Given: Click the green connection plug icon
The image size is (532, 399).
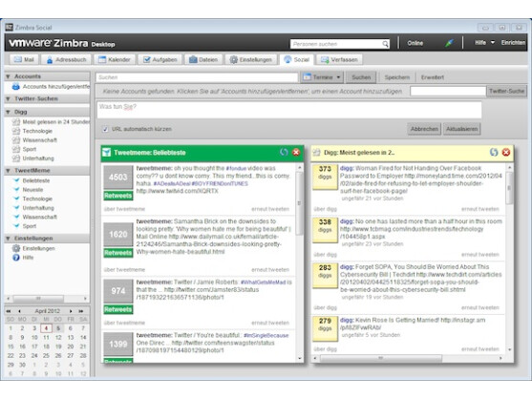Looking at the screenshot, I should click(449, 43).
